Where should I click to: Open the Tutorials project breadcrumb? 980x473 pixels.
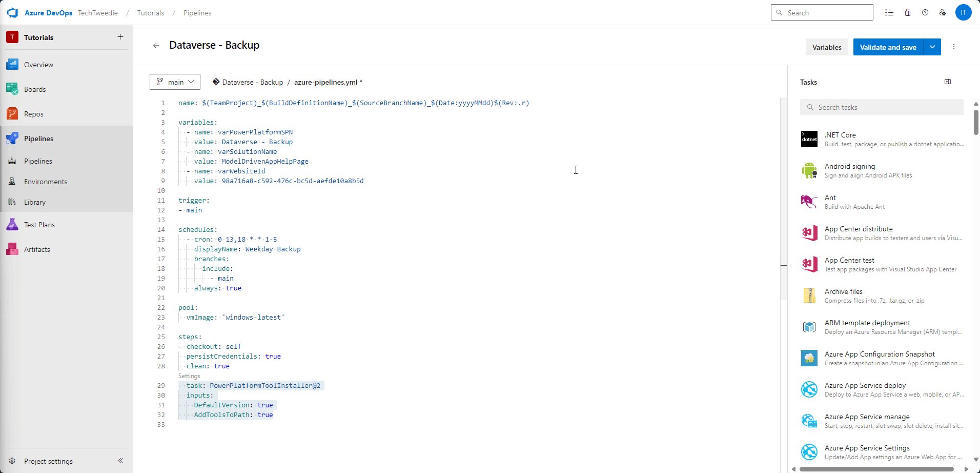150,13
